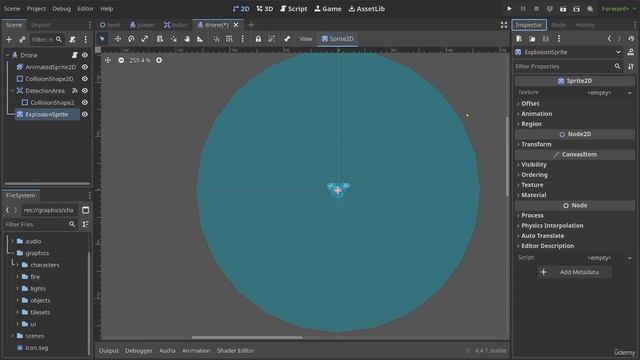Viewport: 640px width, 360px height.
Task: Stop the running project
Action: coord(536,9)
